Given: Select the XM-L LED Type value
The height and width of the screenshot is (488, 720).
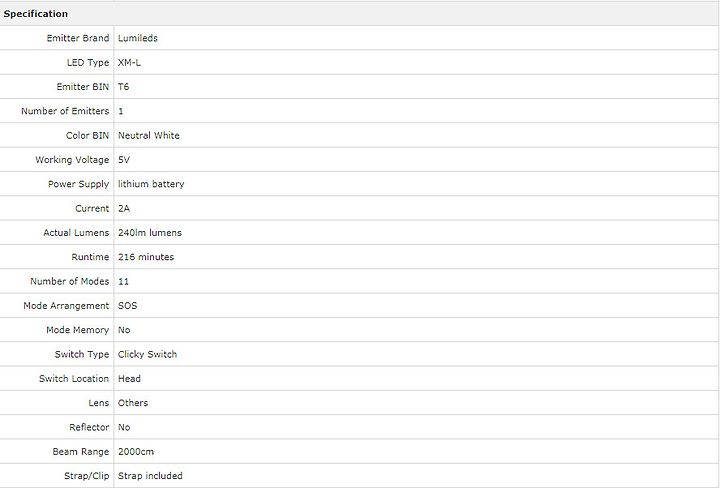Looking at the screenshot, I should 129,62.
